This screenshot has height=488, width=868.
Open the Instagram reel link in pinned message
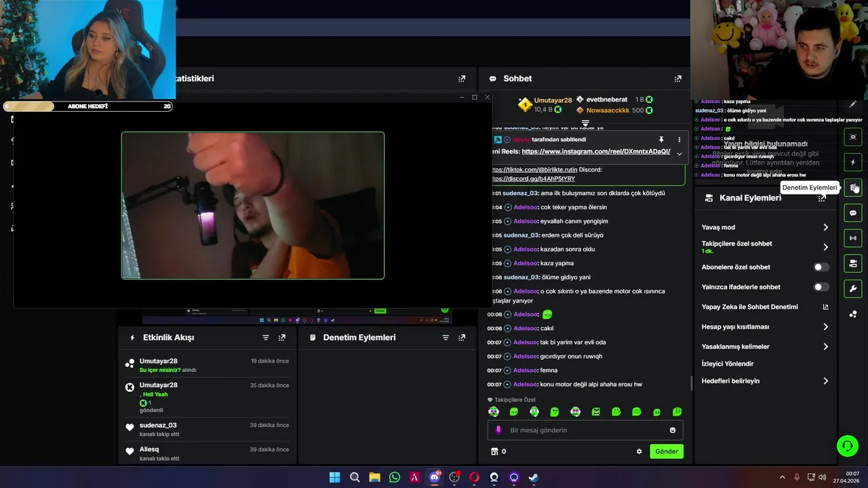coord(595,152)
